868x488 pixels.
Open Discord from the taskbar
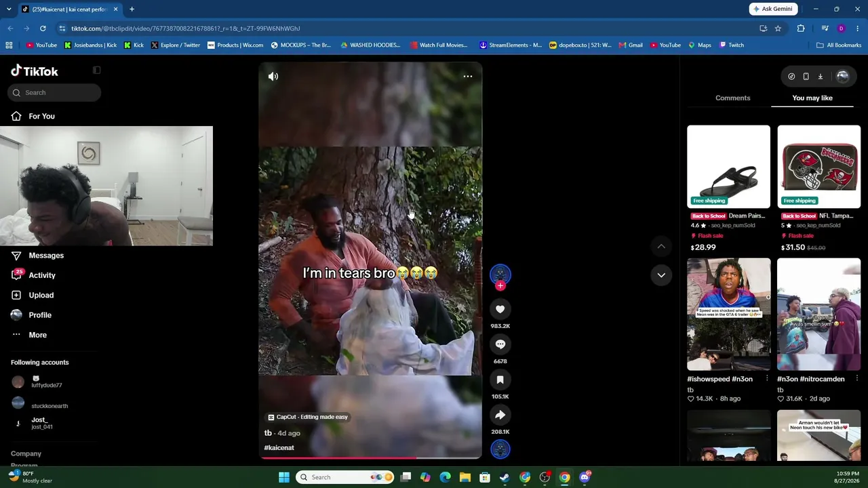click(x=585, y=477)
